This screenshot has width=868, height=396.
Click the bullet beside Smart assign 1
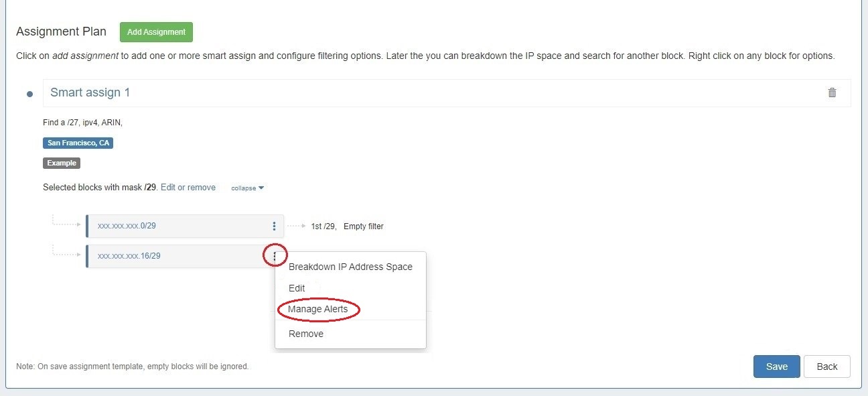tap(29, 94)
